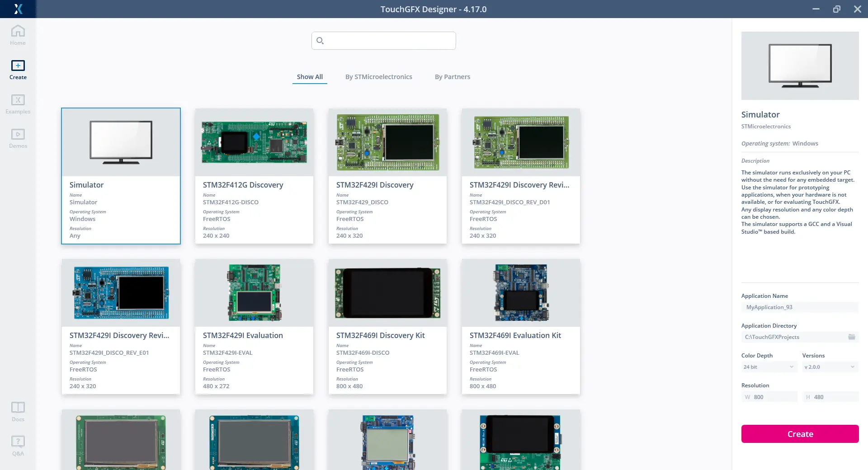Switch to the By Partners tab

pos(452,77)
